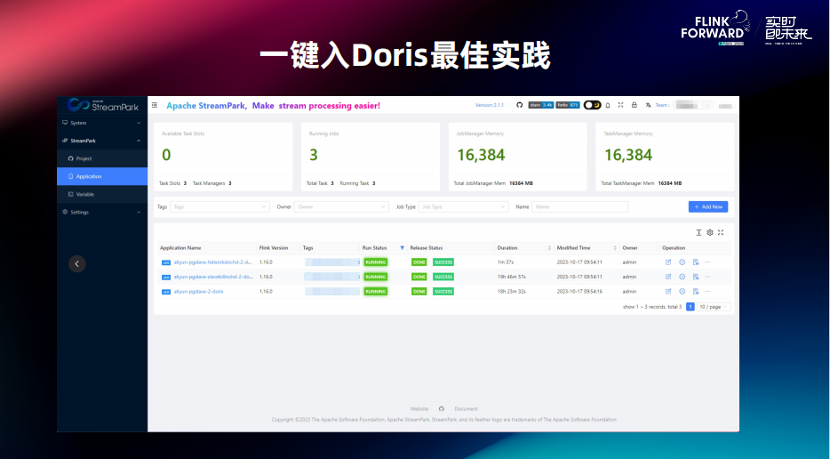Select the Application menu item
The width and height of the screenshot is (830, 460).
102,176
